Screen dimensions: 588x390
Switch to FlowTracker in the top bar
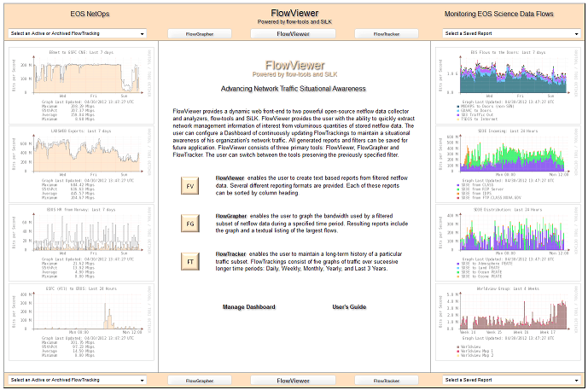pyautogui.click(x=387, y=34)
